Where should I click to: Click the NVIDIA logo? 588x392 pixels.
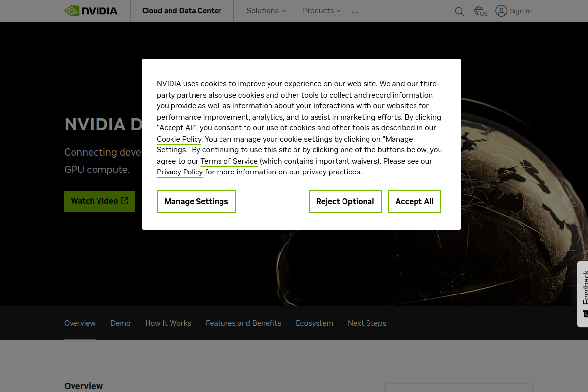tap(91, 11)
